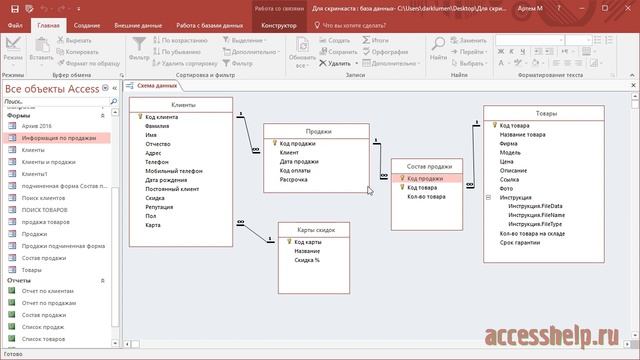640x360 pixels.
Task: Select Формат по образцу format painter
Action: tap(89, 63)
